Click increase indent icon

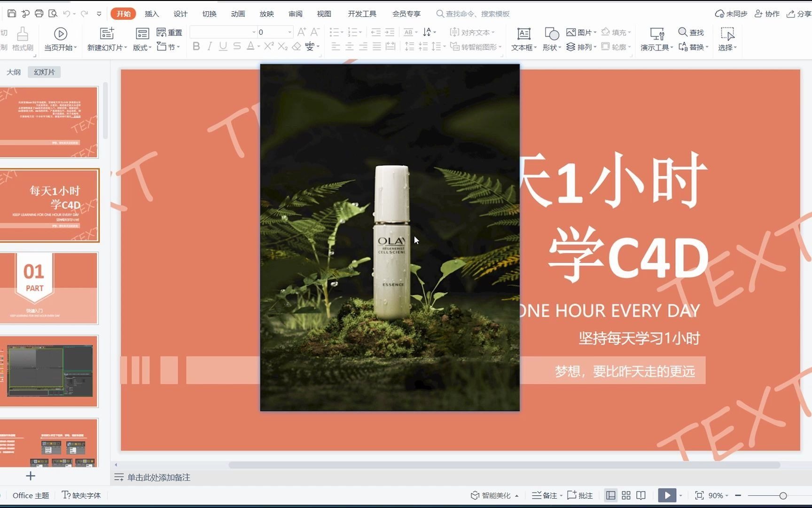(x=390, y=32)
